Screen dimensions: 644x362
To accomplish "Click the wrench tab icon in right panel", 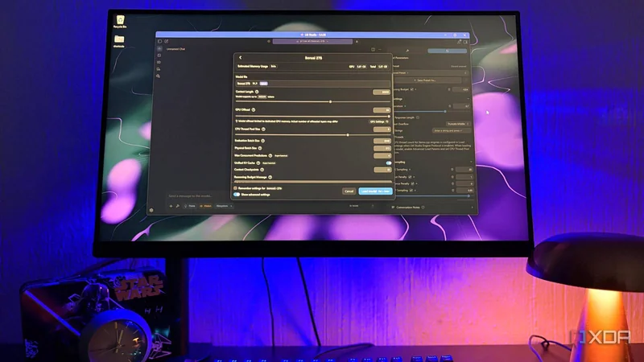I will point(407,51).
